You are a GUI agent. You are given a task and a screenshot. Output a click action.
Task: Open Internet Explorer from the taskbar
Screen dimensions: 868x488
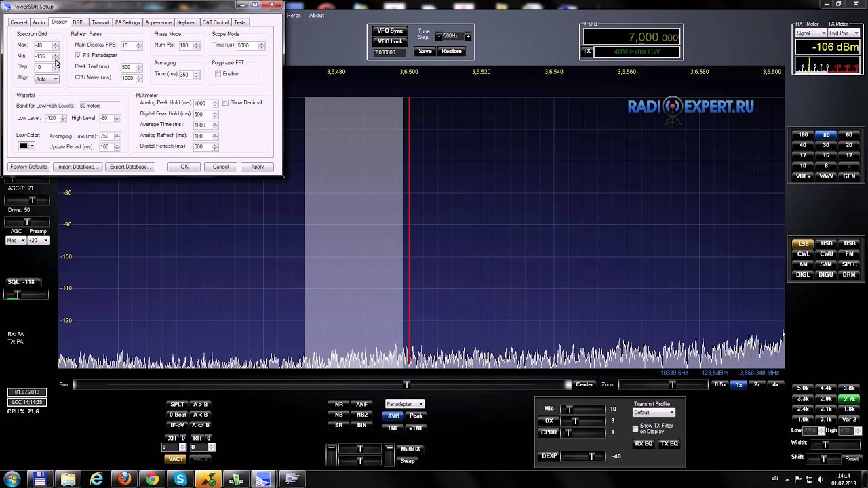[96, 479]
